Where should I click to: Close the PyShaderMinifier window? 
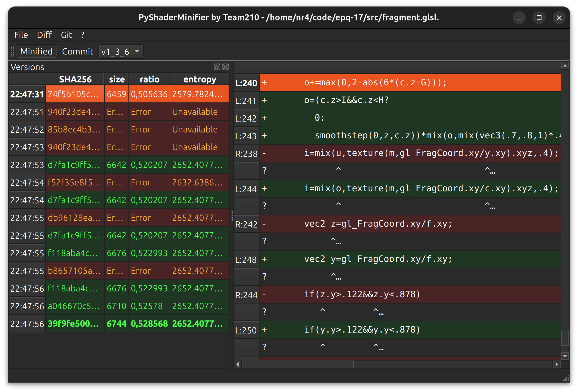tap(559, 18)
